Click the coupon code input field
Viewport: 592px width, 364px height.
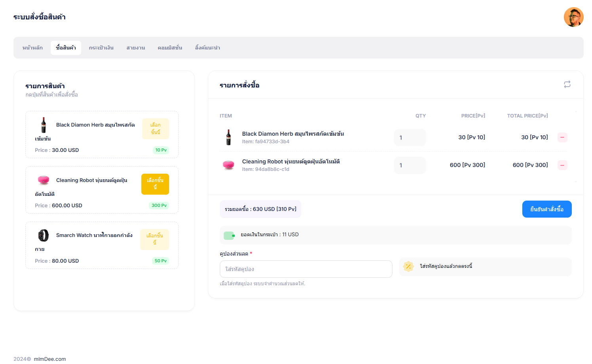(x=306, y=269)
